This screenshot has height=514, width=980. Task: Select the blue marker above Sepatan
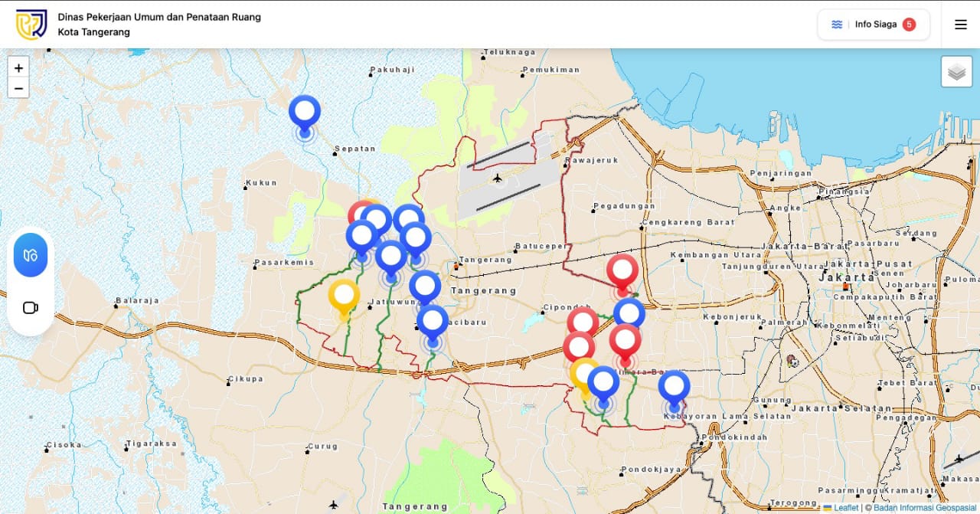(x=305, y=113)
